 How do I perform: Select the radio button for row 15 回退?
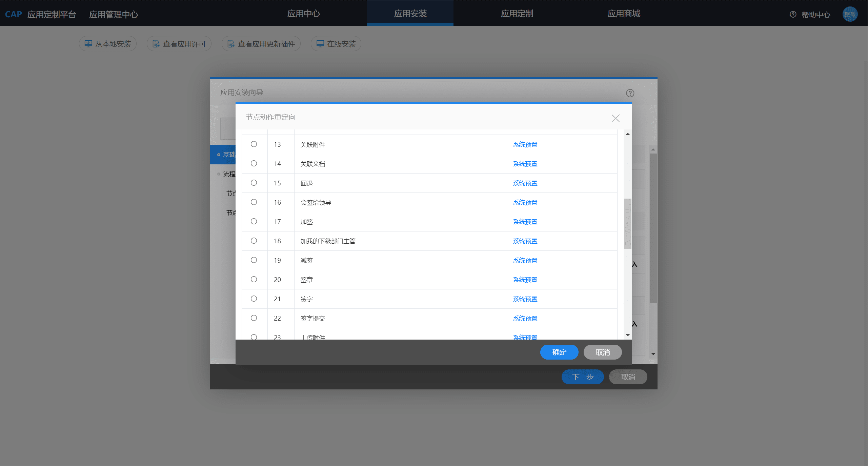click(x=254, y=183)
